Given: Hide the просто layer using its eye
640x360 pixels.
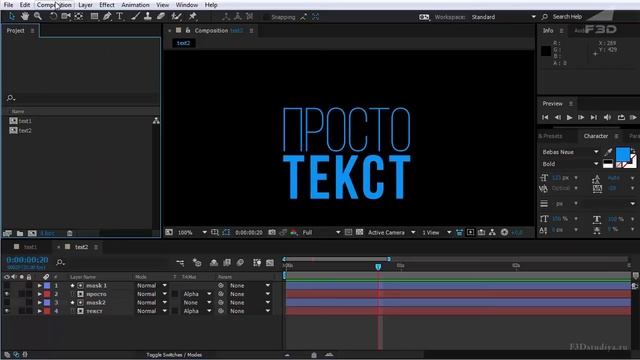Looking at the screenshot, I should click(x=7, y=294).
